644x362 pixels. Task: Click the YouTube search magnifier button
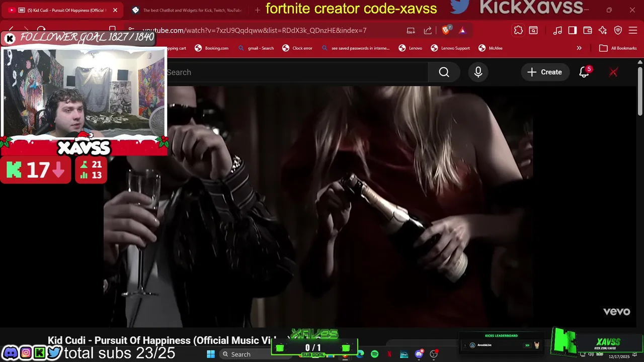coord(444,72)
